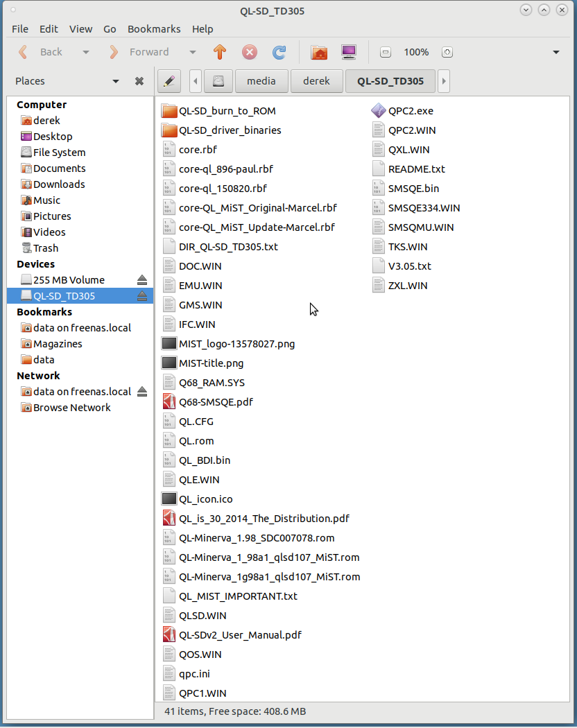Open the View menu
This screenshot has height=728, width=577.
click(x=81, y=29)
